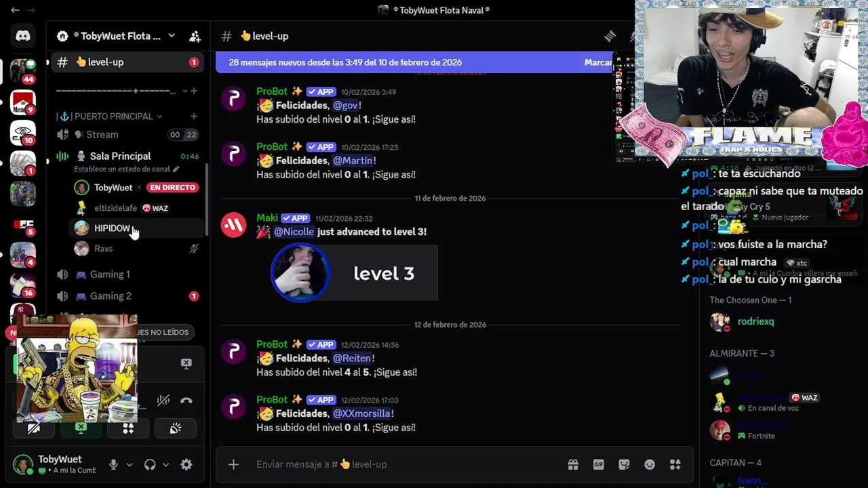This screenshot has height=488, width=868.
Task: Toggle headphones deafen
Action: [x=150, y=464]
